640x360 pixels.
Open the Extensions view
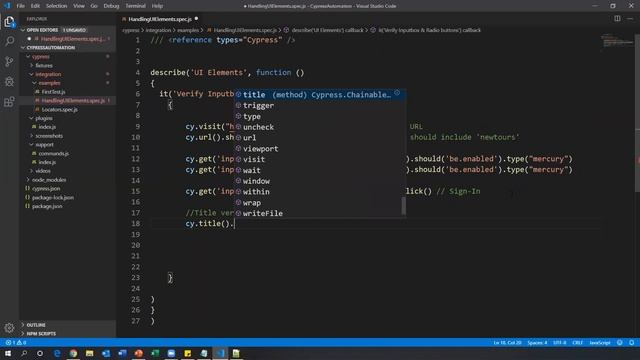click(9, 101)
